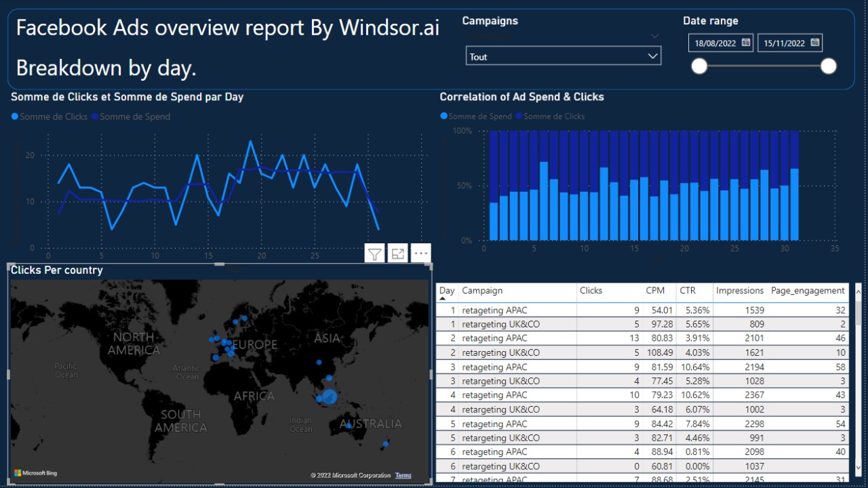Open calendar picker for end date 15/11/2022
868x488 pixels.
pyautogui.click(x=815, y=43)
